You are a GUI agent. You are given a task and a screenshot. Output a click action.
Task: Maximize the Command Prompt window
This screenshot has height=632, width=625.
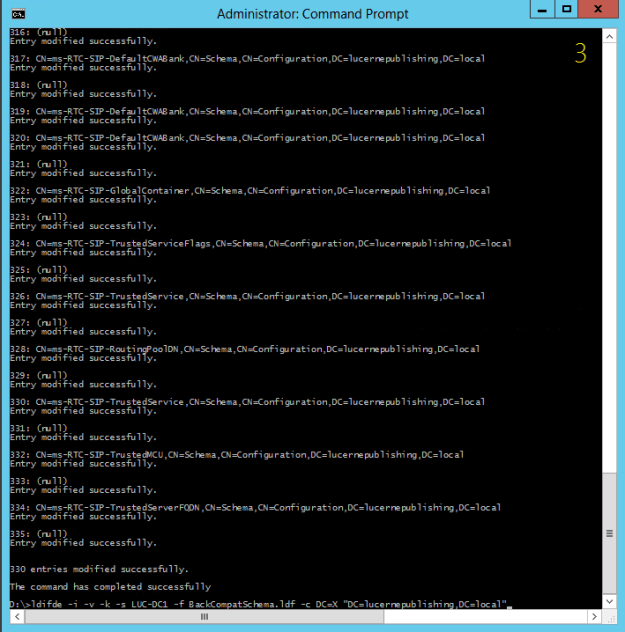click(x=565, y=11)
